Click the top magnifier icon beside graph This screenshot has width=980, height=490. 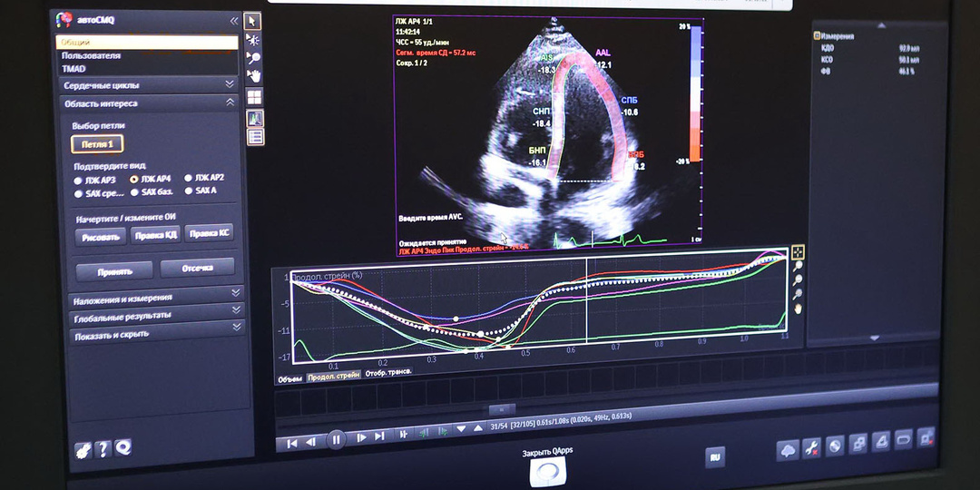[x=798, y=267]
